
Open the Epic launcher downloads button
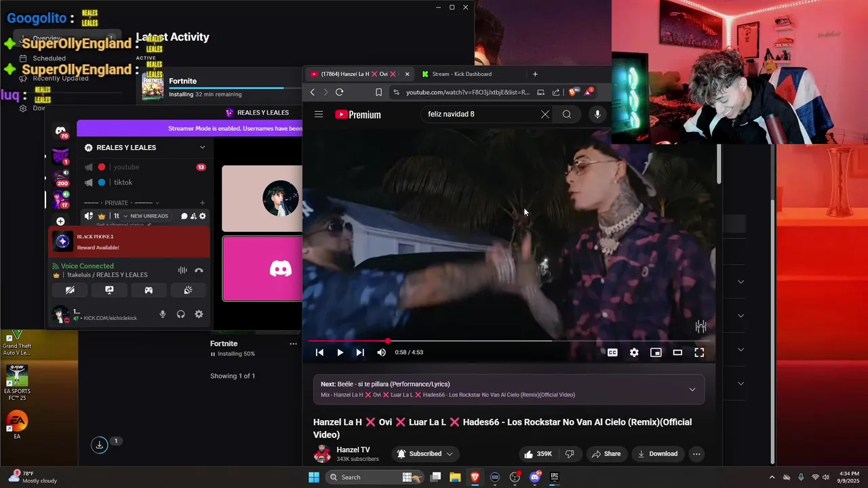click(x=99, y=445)
